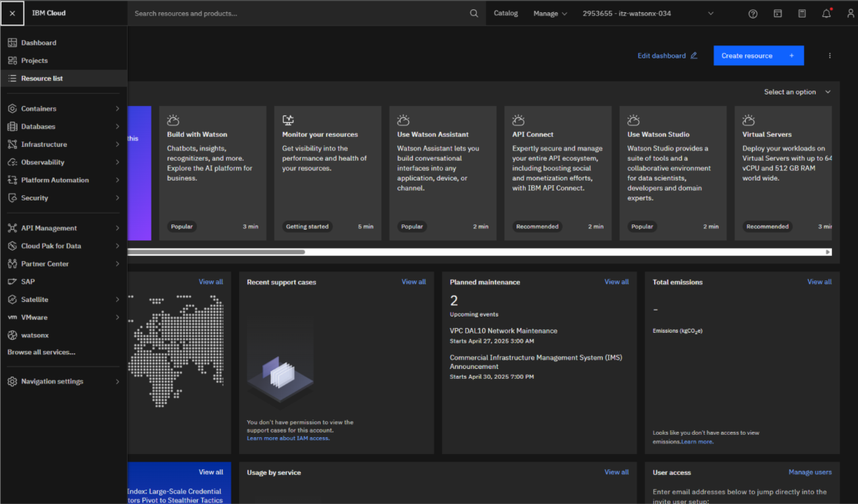Click the Satellite icon in sidebar

pyautogui.click(x=12, y=300)
